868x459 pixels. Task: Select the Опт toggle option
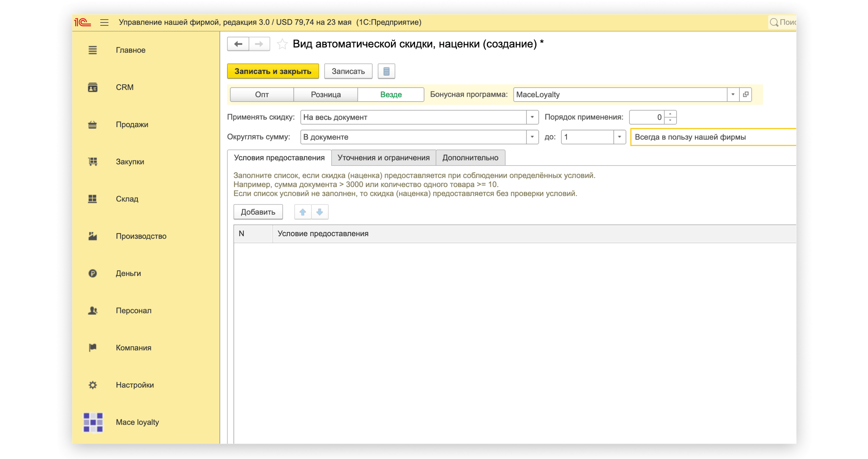click(262, 95)
